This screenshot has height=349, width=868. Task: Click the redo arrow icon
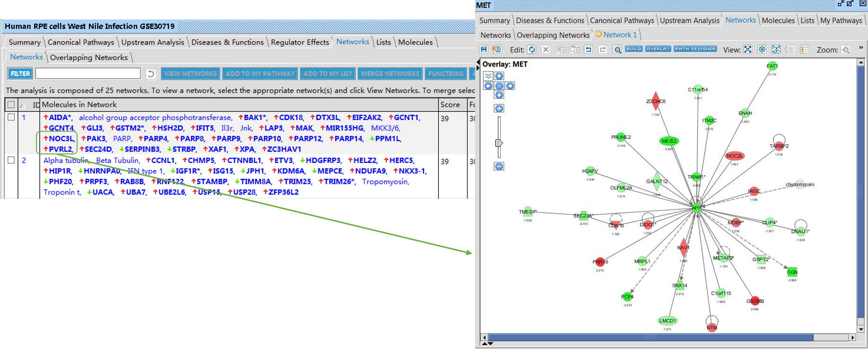(x=603, y=50)
